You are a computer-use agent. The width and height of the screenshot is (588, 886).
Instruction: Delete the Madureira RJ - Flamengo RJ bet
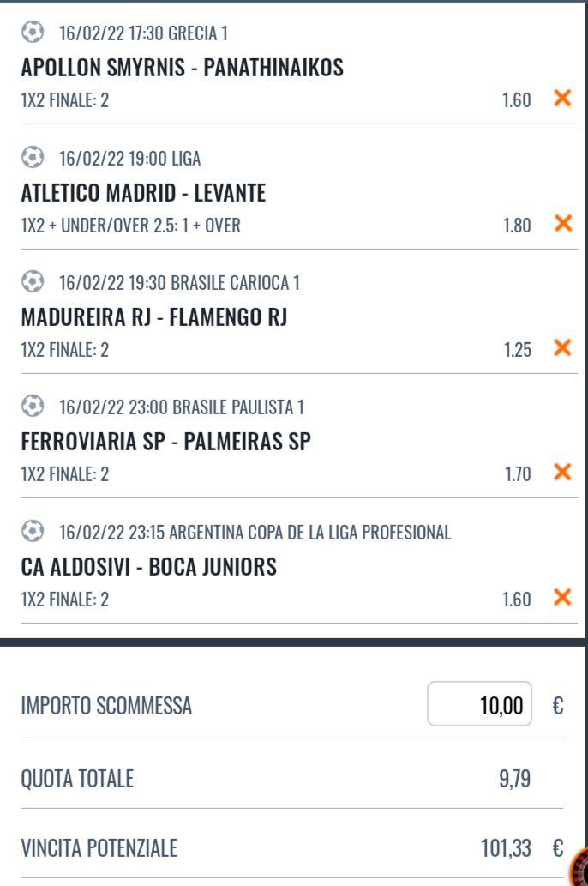[x=562, y=347]
